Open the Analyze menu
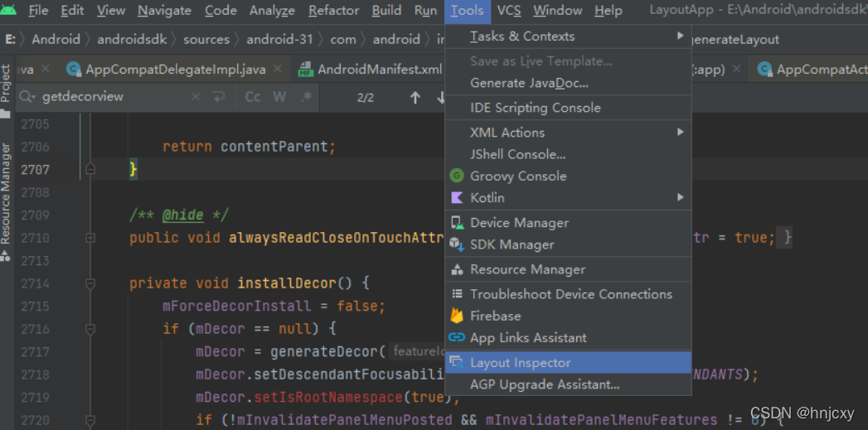This screenshot has height=430, width=868. pos(273,11)
